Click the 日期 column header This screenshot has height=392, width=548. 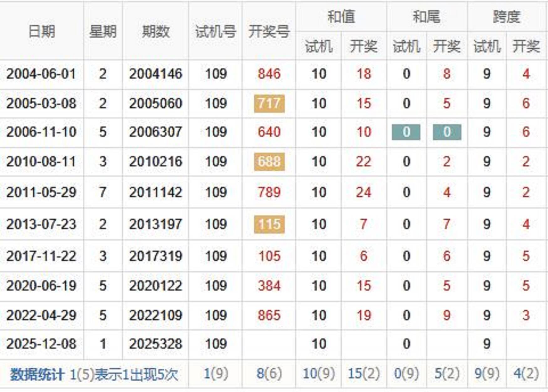(x=41, y=31)
